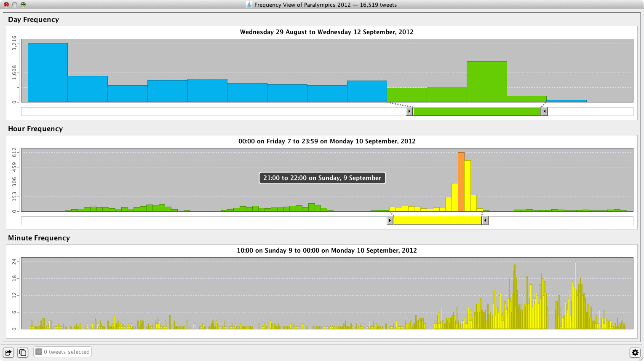Click the 153 axis label

[14, 197]
